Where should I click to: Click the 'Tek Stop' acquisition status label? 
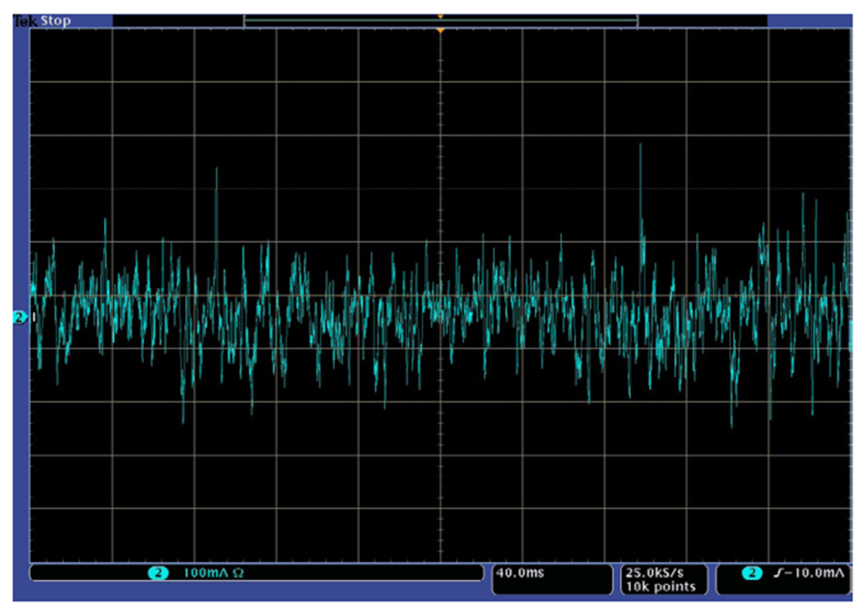click(42, 21)
